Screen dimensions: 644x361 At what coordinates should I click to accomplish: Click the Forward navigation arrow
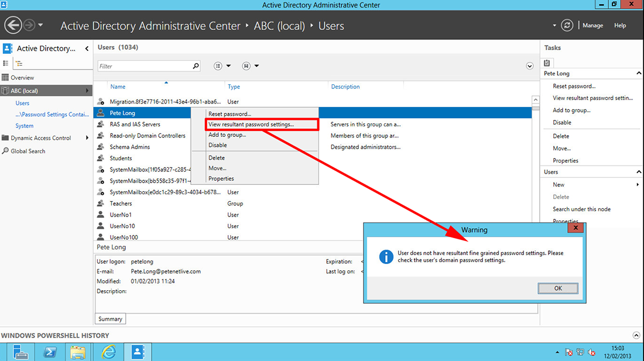pyautogui.click(x=29, y=25)
